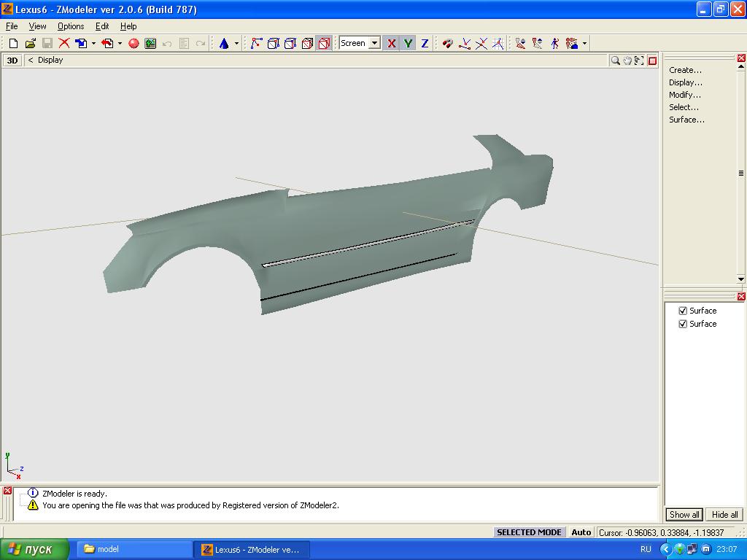Open the Edit menu

[x=102, y=26]
